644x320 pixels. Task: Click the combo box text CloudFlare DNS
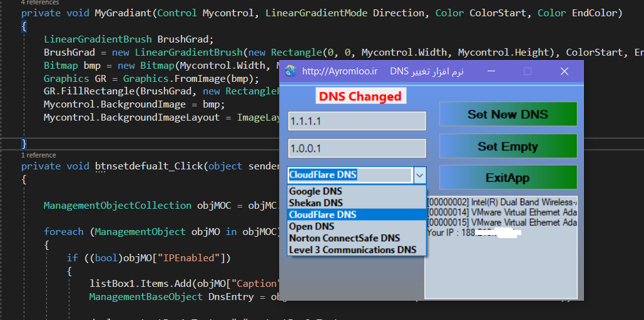click(323, 175)
